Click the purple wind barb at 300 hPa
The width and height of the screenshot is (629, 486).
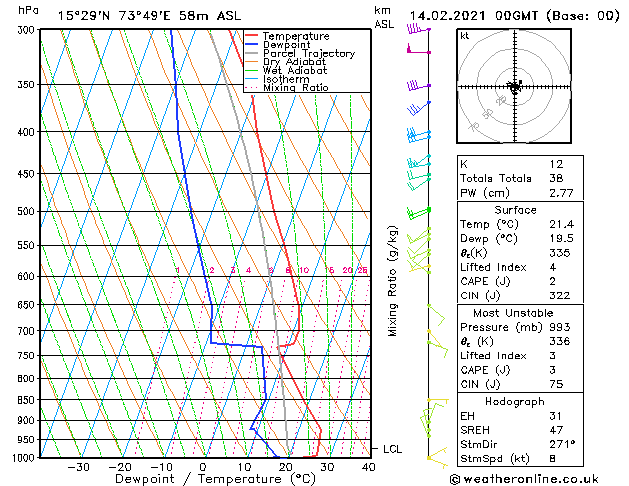(x=418, y=29)
